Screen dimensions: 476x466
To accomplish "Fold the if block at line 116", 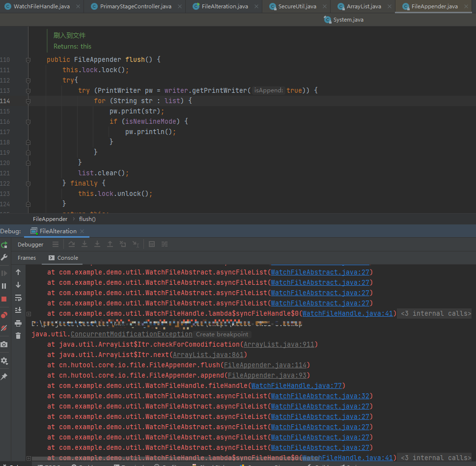I will [x=28, y=122].
